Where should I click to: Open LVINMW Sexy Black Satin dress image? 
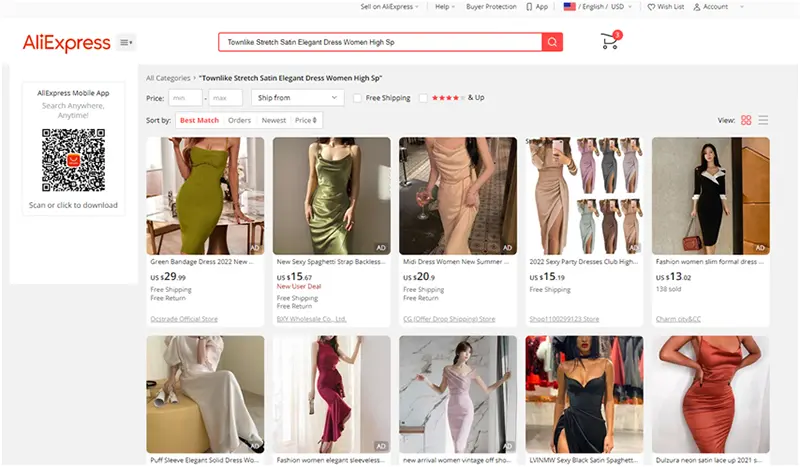point(584,394)
